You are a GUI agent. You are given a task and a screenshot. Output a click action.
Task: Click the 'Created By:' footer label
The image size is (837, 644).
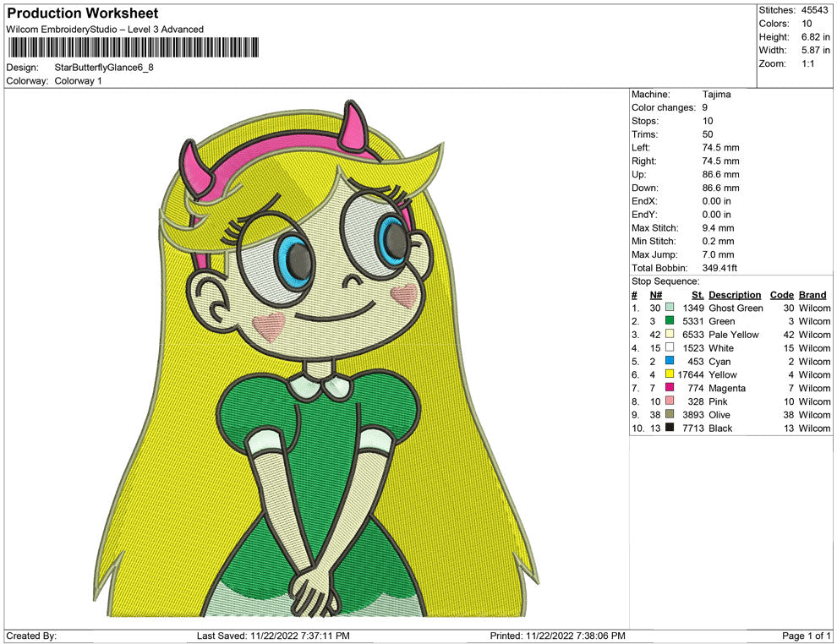click(x=31, y=636)
